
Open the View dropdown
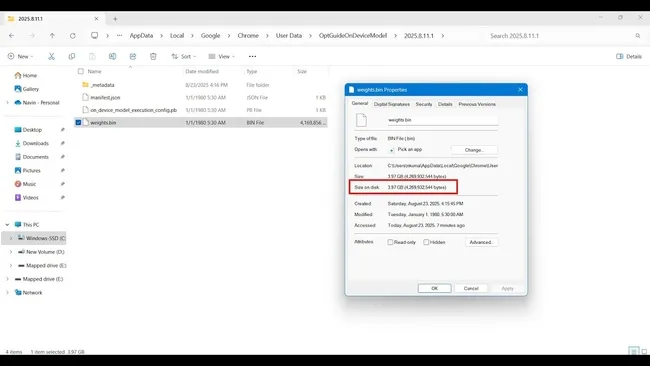[221, 56]
